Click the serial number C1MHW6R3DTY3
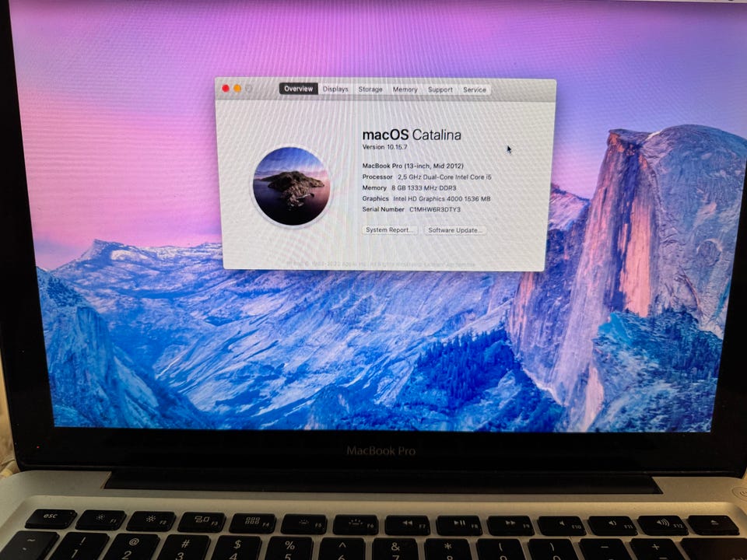This screenshot has height=560, width=747. coord(435,209)
